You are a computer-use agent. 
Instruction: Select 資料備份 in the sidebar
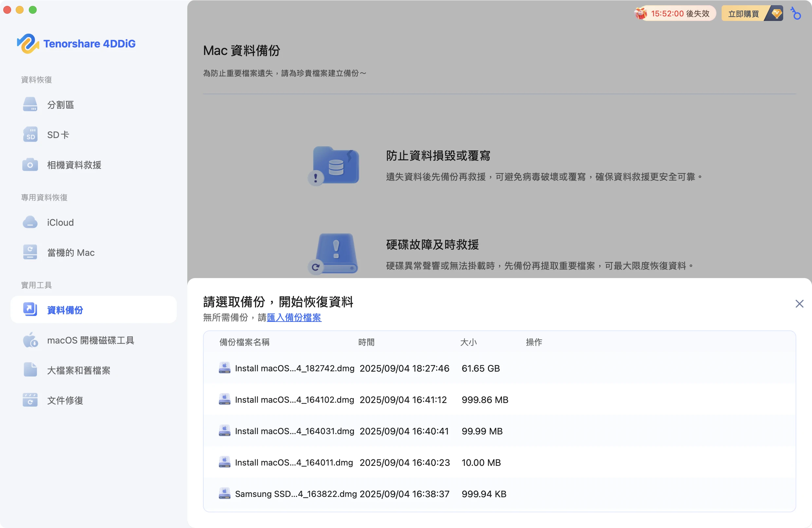pyautogui.click(x=94, y=309)
